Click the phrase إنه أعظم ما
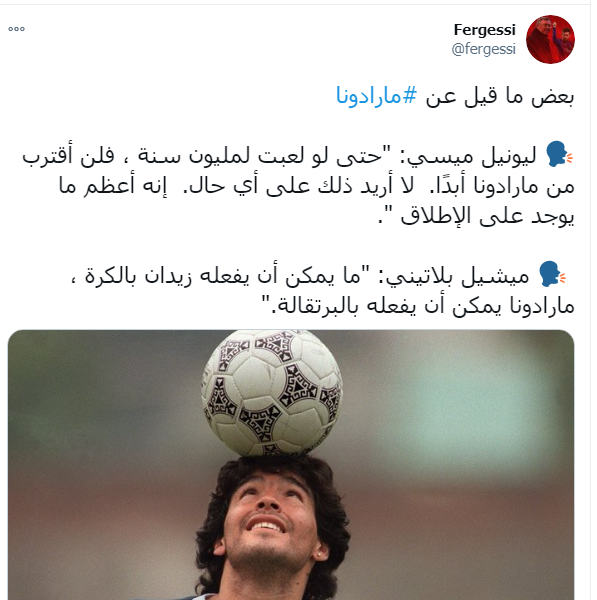This screenshot has width=597, height=600. click(113, 186)
